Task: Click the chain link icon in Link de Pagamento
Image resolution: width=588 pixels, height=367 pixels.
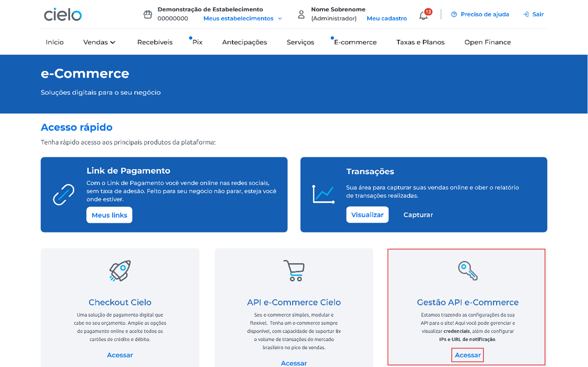Action: coord(64,195)
